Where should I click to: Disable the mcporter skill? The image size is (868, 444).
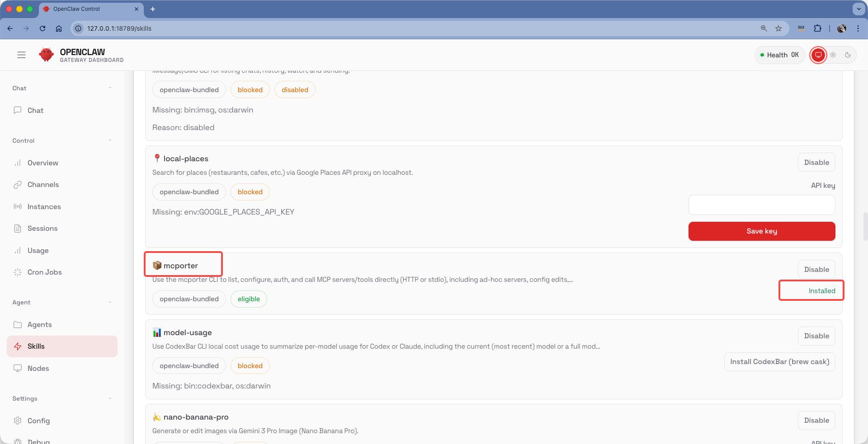(x=816, y=270)
